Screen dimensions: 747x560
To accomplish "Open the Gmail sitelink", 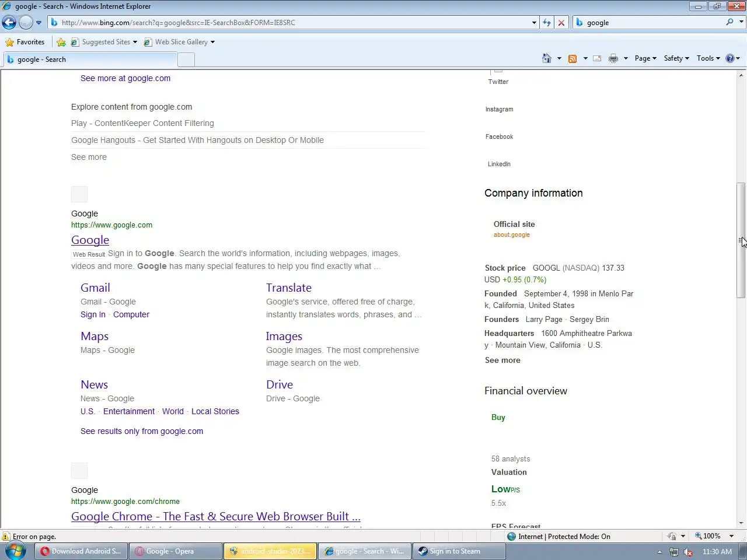I will (x=95, y=288).
